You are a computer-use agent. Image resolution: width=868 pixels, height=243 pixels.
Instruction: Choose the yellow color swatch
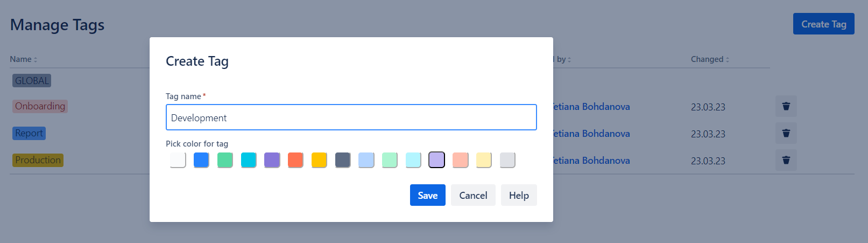click(x=319, y=160)
